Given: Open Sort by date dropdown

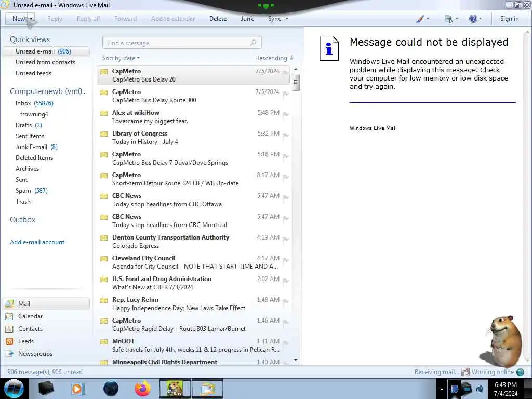Looking at the screenshot, I should coord(121,58).
